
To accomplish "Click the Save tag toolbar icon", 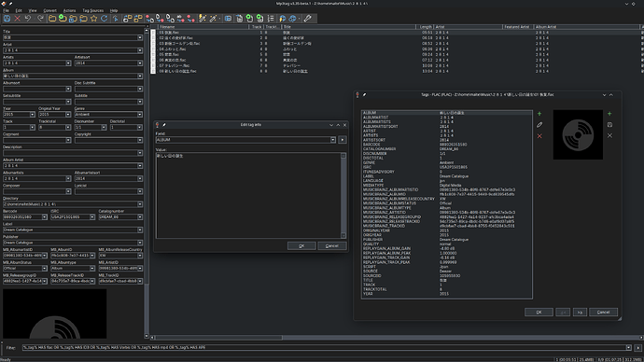I will [7, 19].
